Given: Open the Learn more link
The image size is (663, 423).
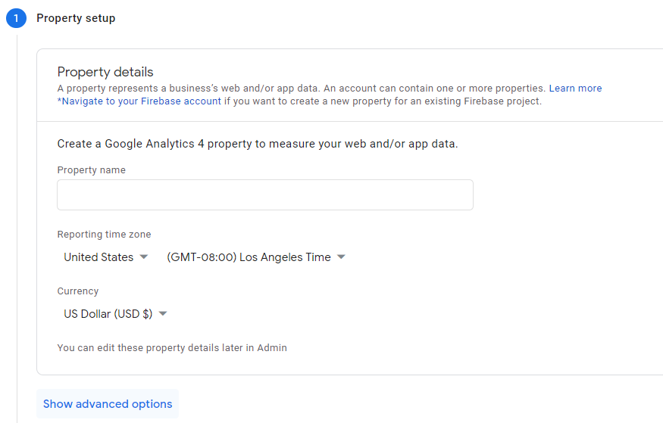Looking at the screenshot, I should tap(575, 88).
